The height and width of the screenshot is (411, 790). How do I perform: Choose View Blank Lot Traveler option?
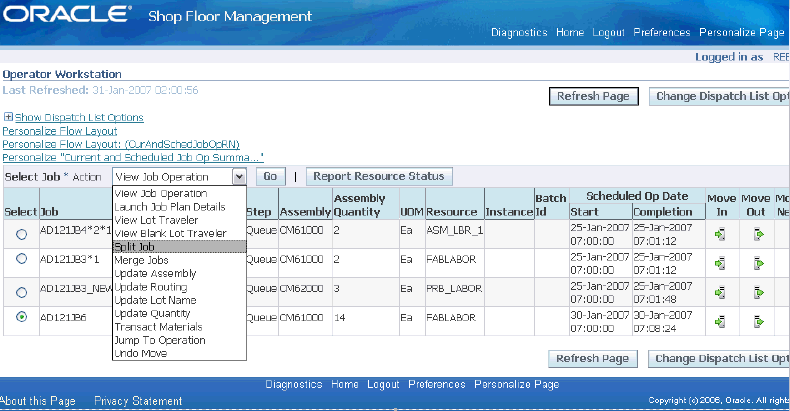[x=179, y=233]
